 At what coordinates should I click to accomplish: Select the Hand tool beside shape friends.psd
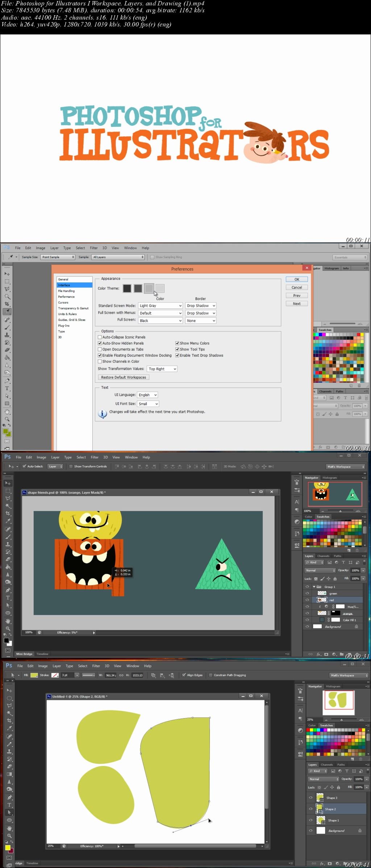tap(7, 621)
